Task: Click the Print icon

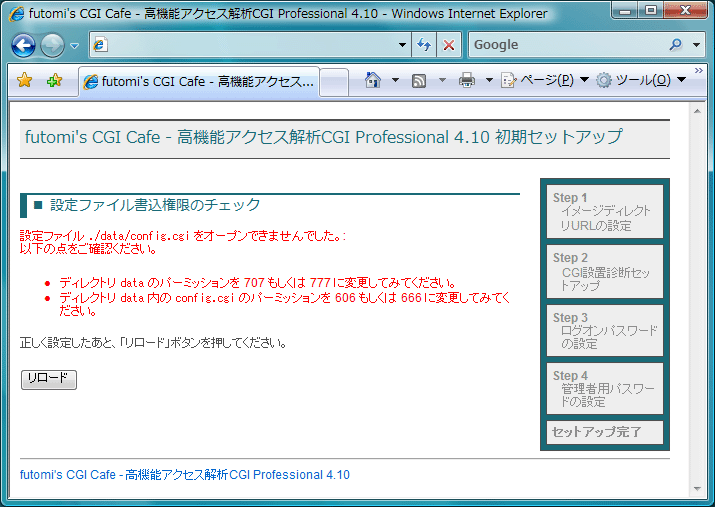Action: (466, 80)
